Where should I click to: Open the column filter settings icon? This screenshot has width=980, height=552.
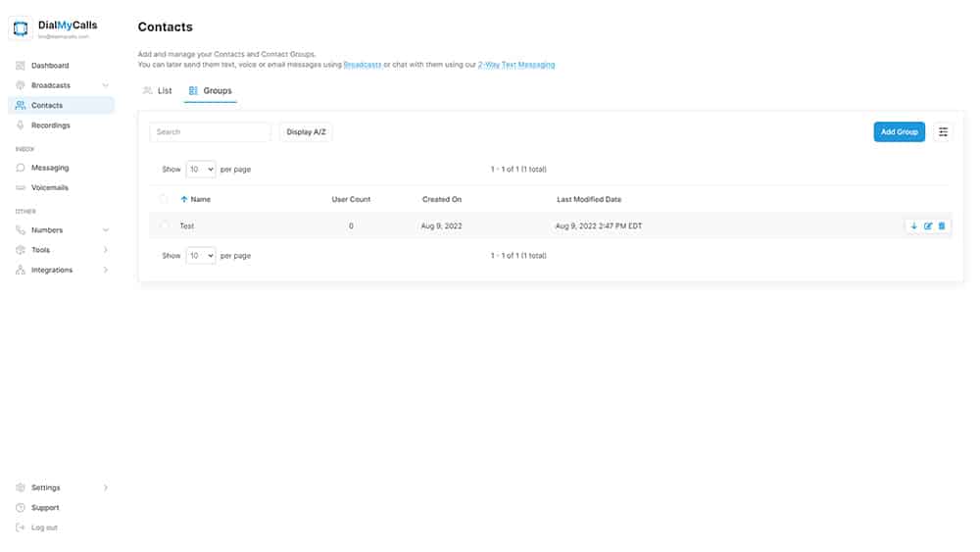[x=943, y=132]
